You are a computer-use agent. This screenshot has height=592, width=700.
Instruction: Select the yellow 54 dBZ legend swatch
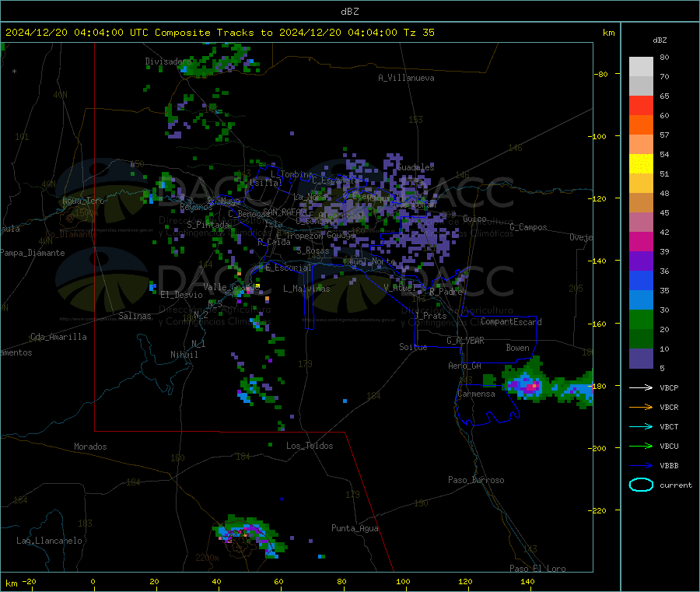(641, 164)
